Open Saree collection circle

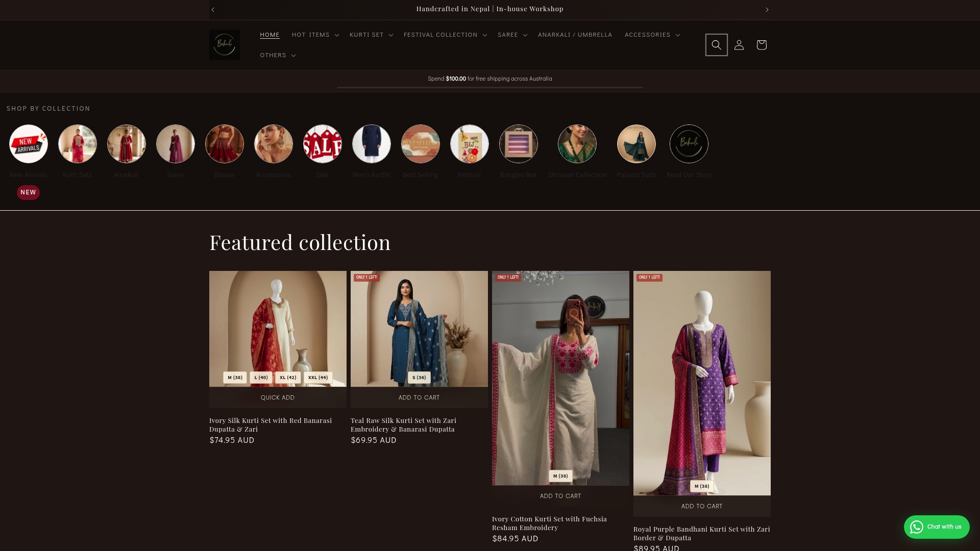pos(176,144)
